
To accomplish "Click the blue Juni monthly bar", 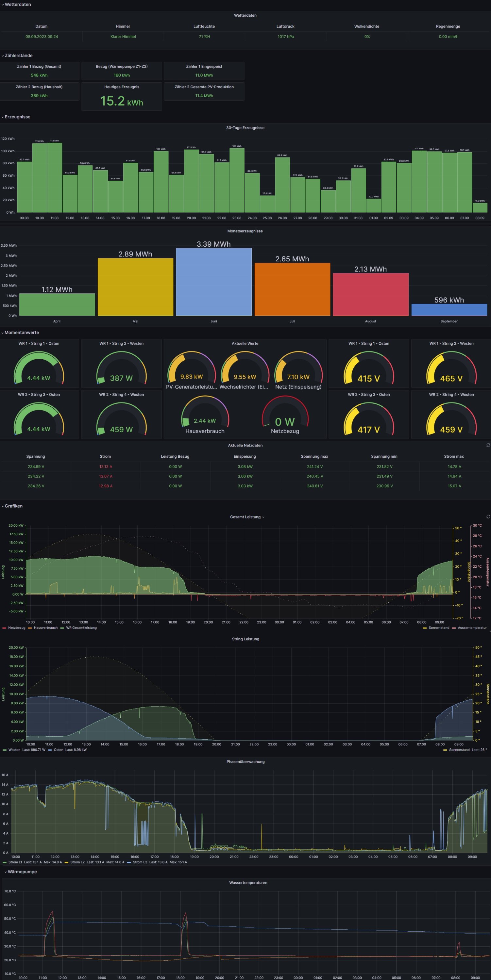I will tap(213, 282).
